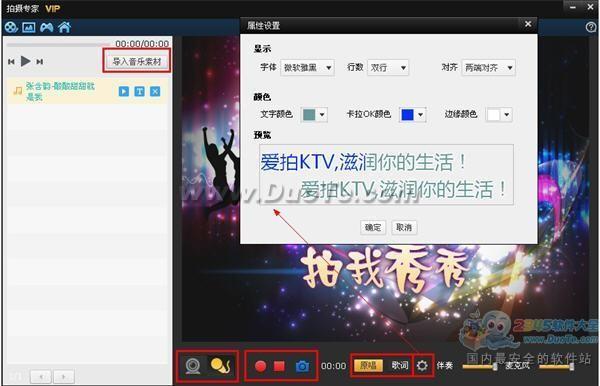Viewport: 600px width, 386px height.
Task: Toggle the 歌词 lyrics display button
Action: coord(400,365)
